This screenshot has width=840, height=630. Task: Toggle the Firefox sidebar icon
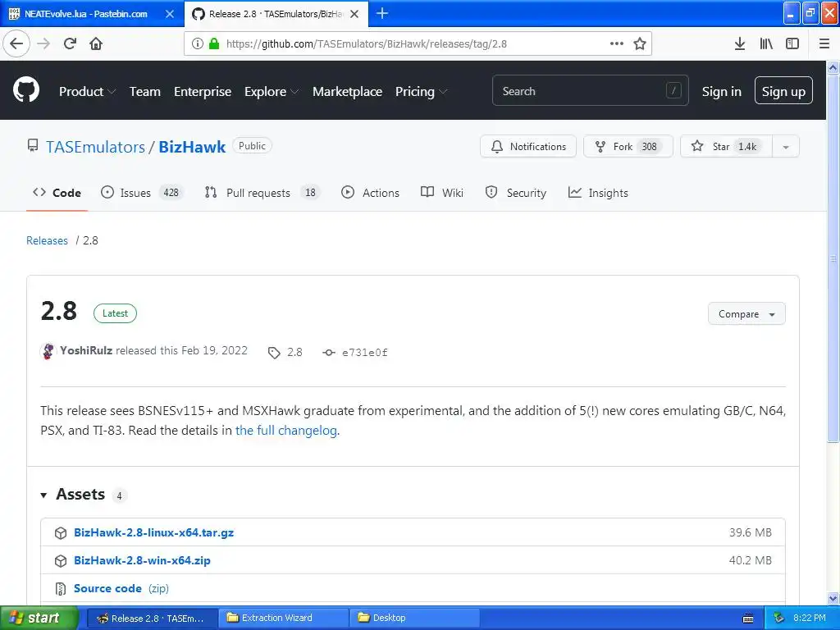tap(792, 43)
